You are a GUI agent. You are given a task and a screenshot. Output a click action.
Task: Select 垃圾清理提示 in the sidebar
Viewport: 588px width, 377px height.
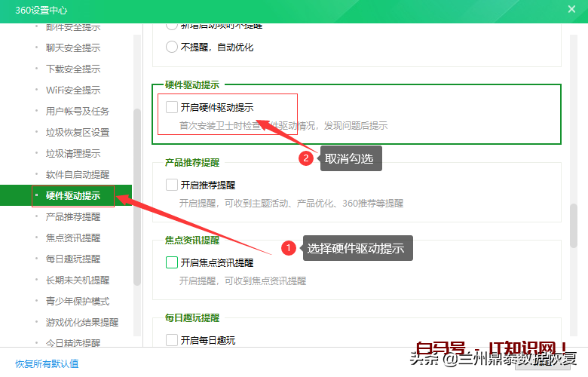click(x=73, y=153)
